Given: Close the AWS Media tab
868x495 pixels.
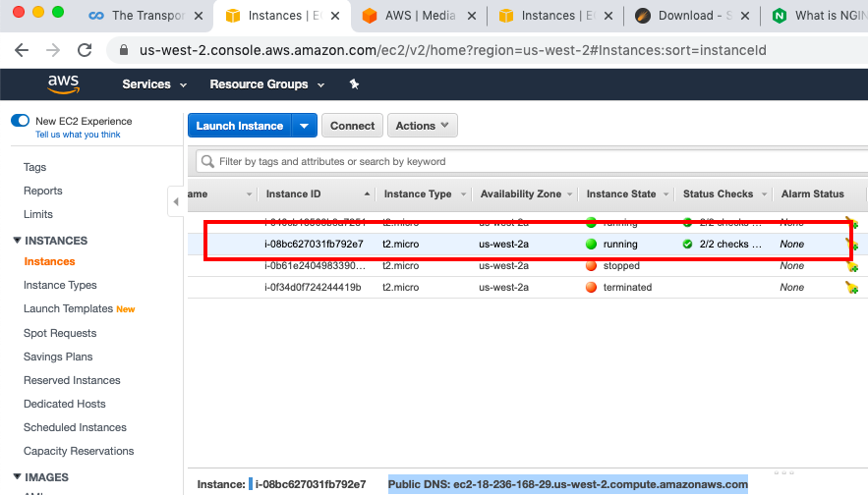Looking at the screenshot, I should (472, 16).
